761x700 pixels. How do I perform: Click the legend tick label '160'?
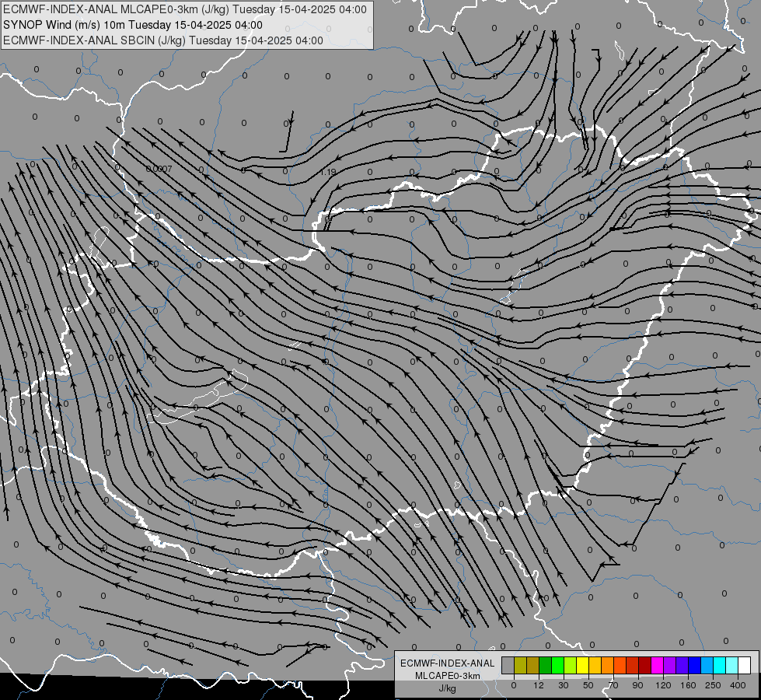point(688,685)
